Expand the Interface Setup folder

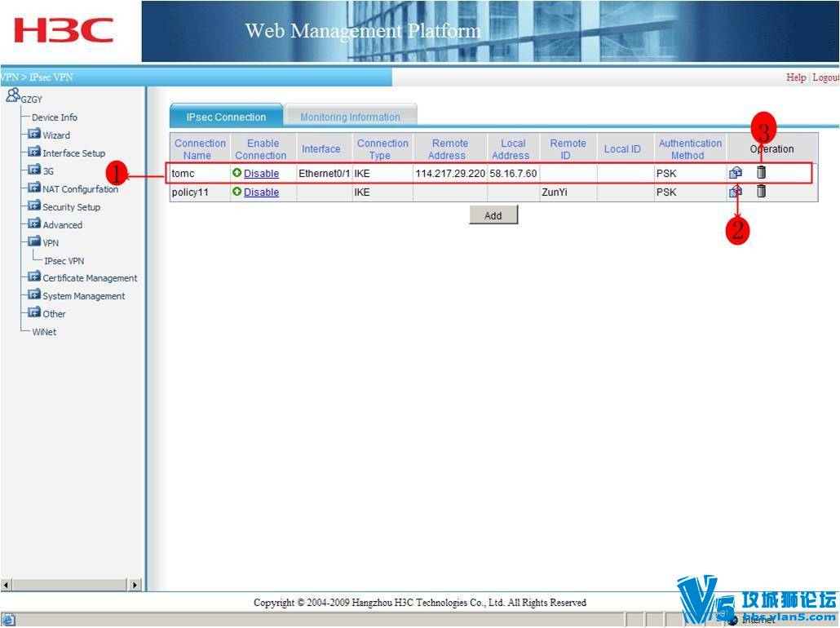(x=33, y=152)
